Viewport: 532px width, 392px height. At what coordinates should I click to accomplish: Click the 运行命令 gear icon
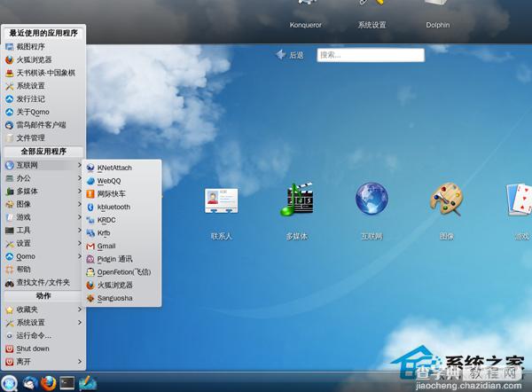point(10,335)
